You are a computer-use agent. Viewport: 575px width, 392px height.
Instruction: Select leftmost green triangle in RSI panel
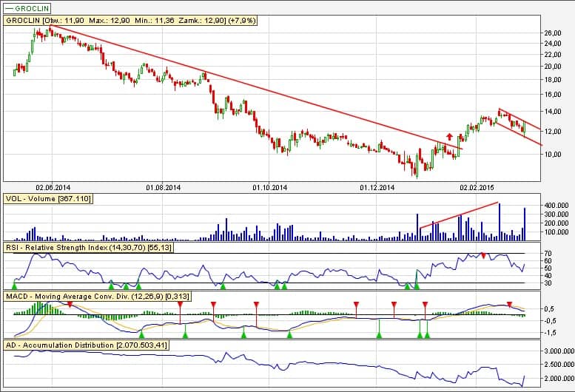(14, 285)
